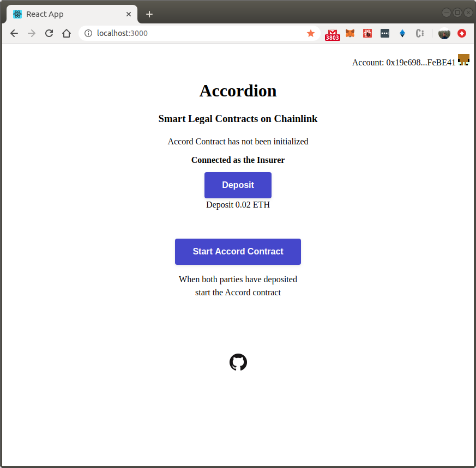
Task: Close the browser window
Action: (468, 13)
